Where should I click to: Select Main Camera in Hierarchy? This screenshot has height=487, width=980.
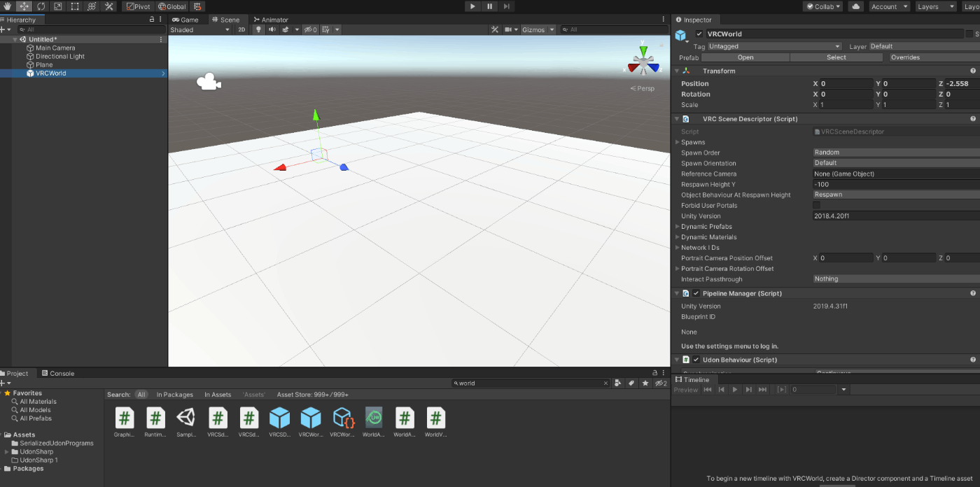(55, 48)
